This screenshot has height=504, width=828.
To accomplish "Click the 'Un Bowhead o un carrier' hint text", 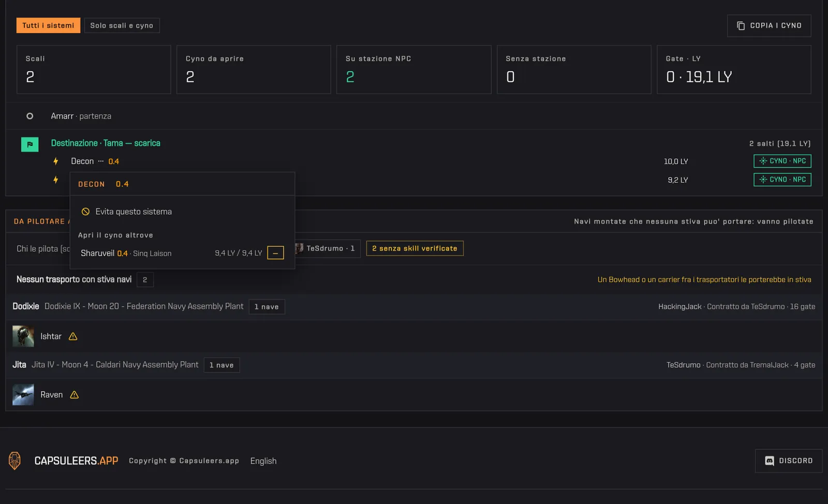I will click(x=704, y=280).
